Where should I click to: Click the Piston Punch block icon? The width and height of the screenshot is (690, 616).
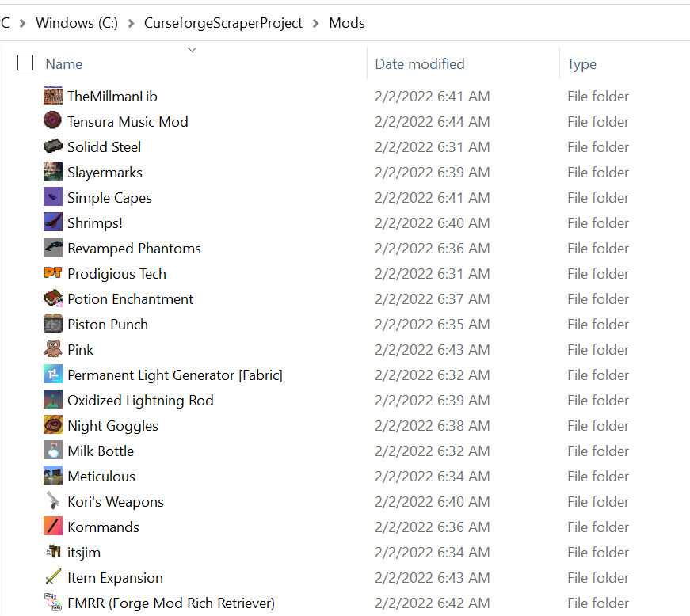(x=53, y=324)
